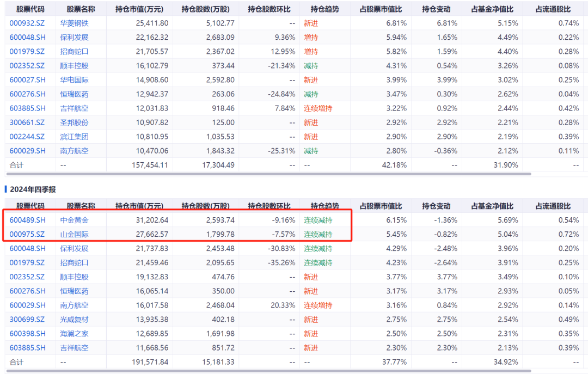Image resolution: width=588 pixels, height=374 pixels.
Task: Click upper table 持仓变动 column header
Action: (436, 9)
